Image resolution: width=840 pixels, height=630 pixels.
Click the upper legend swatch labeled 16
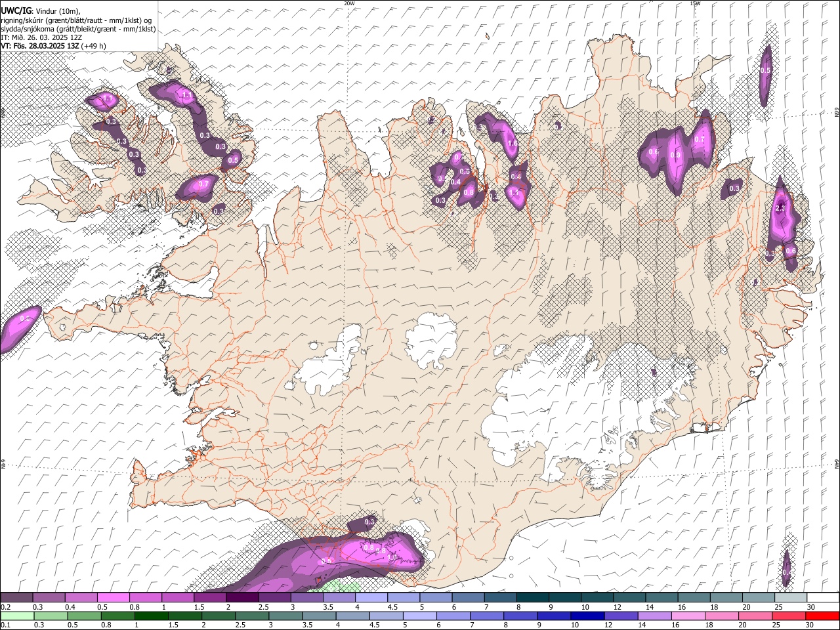tap(694, 598)
